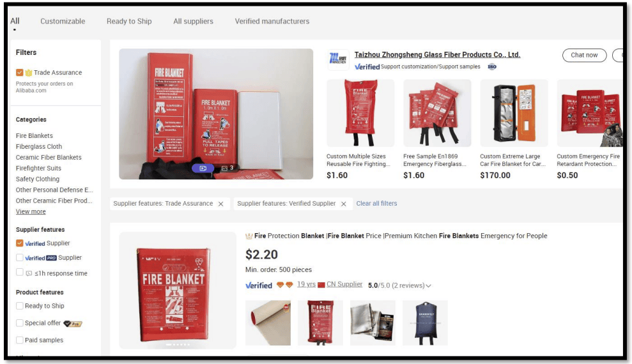
Task: Remove the Trade Assurance filter chip
Action: point(221,204)
